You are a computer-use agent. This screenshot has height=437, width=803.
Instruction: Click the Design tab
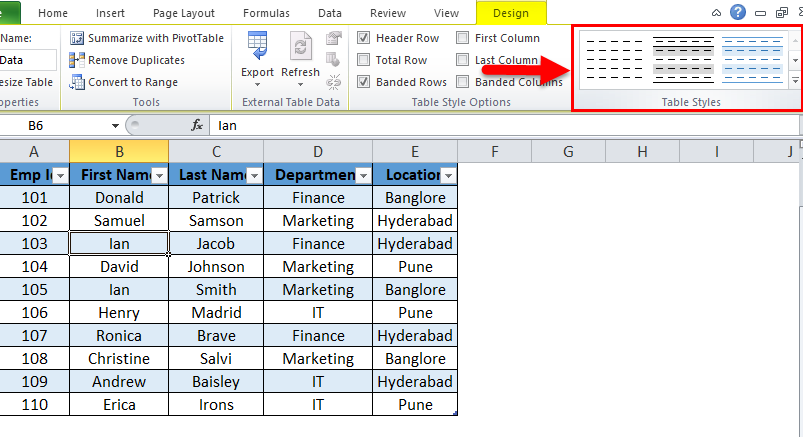(x=510, y=13)
